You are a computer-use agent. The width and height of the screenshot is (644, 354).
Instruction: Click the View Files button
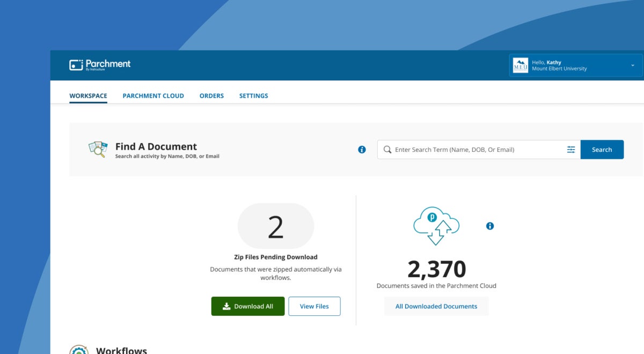point(314,306)
